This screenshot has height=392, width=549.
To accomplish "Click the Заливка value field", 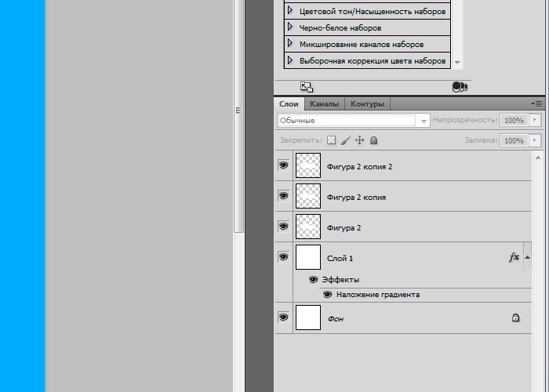I will click(514, 140).
